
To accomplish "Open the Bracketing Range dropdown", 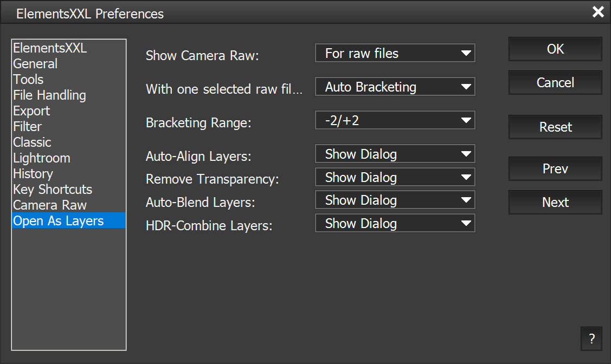I will click(x=395, y=120).
